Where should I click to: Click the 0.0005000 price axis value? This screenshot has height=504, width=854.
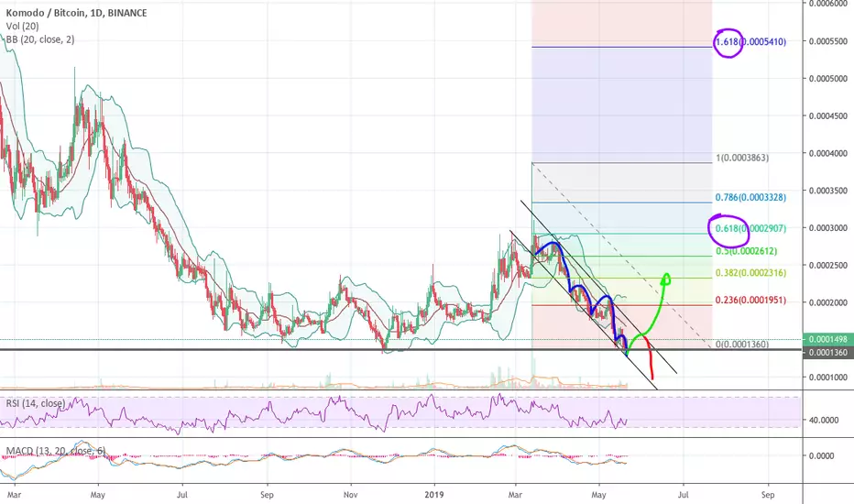pos(828,79)
